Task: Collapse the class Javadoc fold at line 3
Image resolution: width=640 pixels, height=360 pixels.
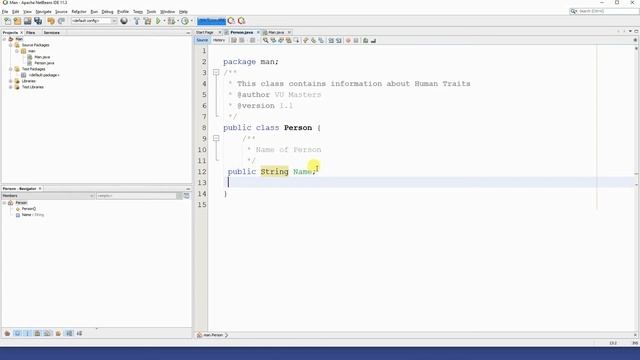Action: point(216,73)
